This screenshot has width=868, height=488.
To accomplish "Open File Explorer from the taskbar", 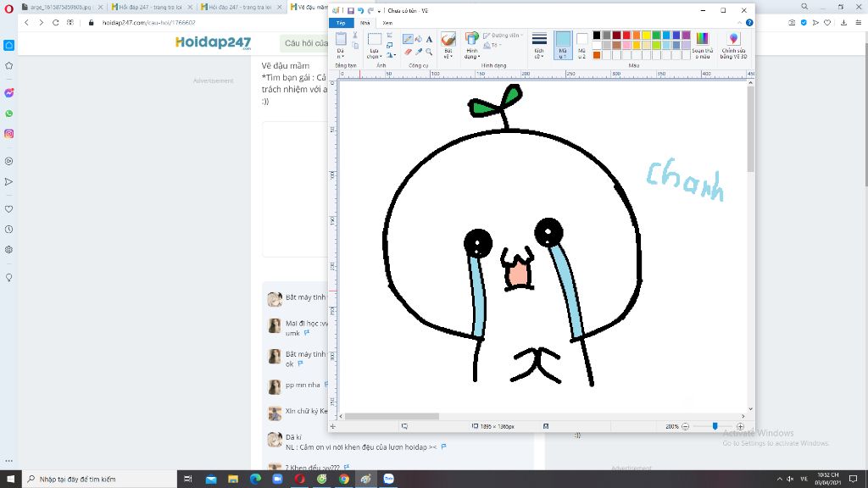I will 233,480.
